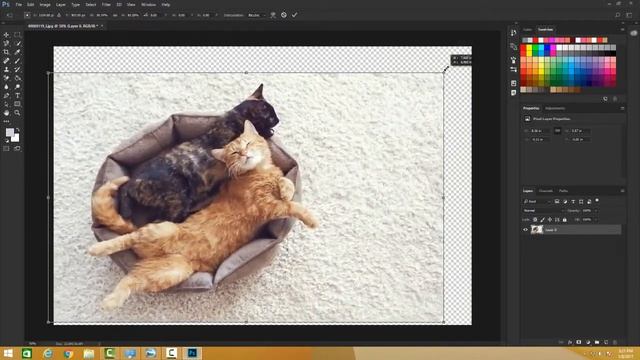
Task: Open the Properties panel menu
Action: click(x=622, y=109)
